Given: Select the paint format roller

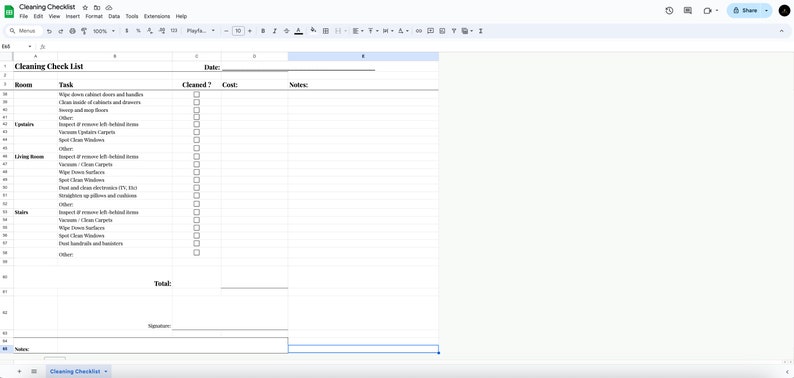Looking at the screenshot, I should (x=84, y=31).
